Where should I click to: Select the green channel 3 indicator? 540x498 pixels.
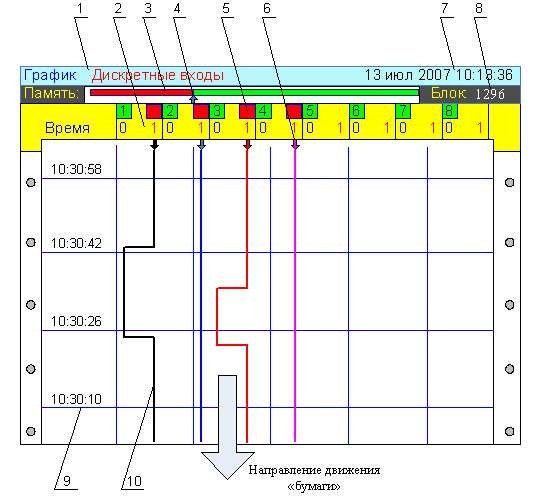217,111
